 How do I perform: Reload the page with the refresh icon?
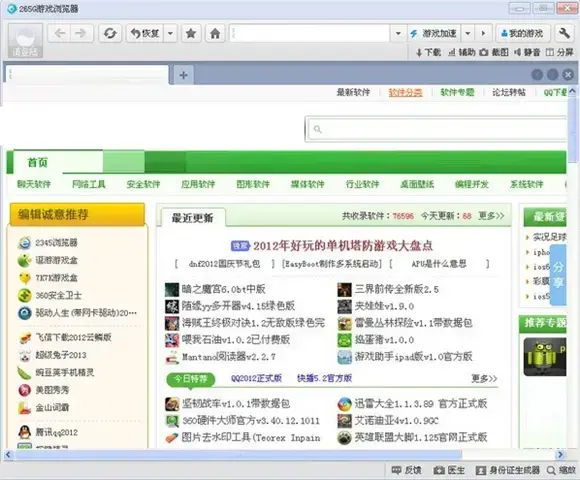coord(110,34)
